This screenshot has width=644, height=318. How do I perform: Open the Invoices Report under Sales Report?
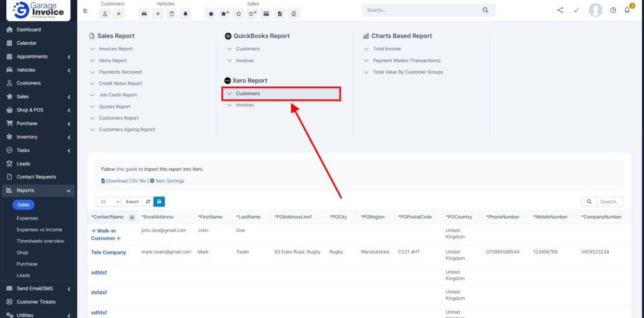[116, 48]
